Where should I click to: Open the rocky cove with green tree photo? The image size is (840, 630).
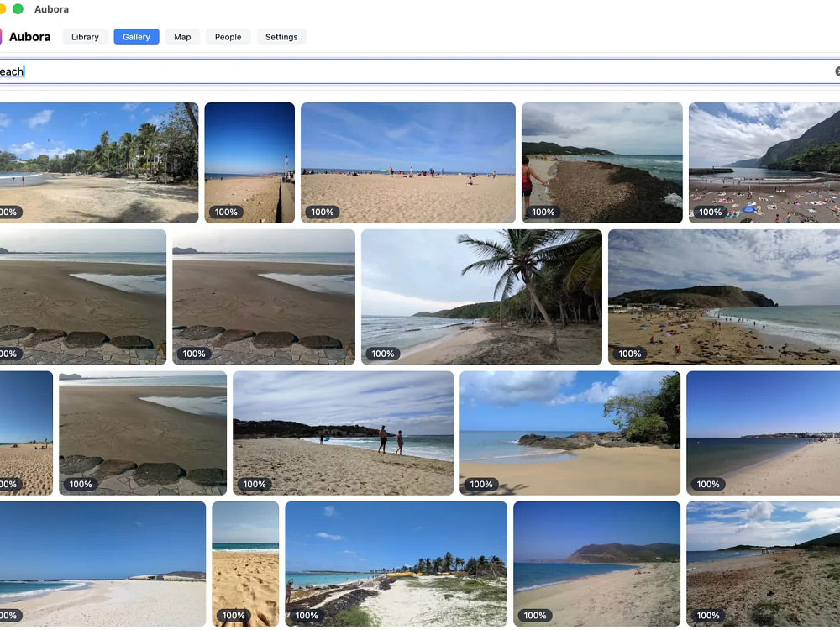pyautogui.click(x=570, y=433)
